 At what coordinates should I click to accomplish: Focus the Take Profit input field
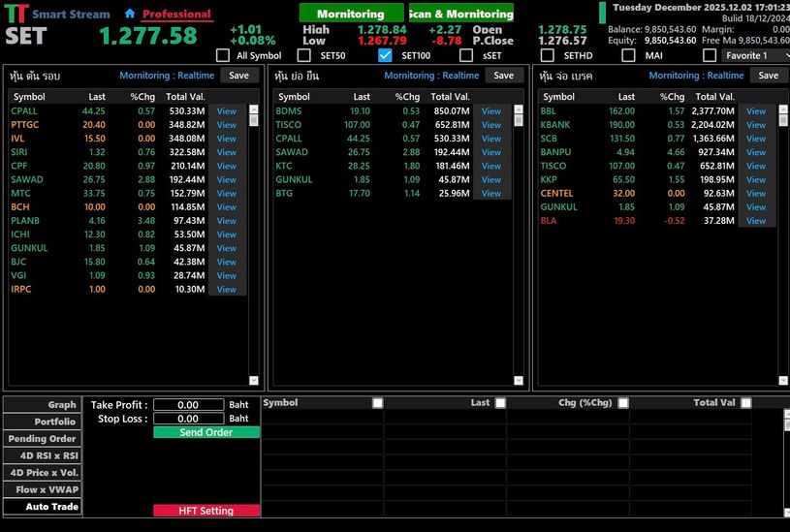point(188,405)
